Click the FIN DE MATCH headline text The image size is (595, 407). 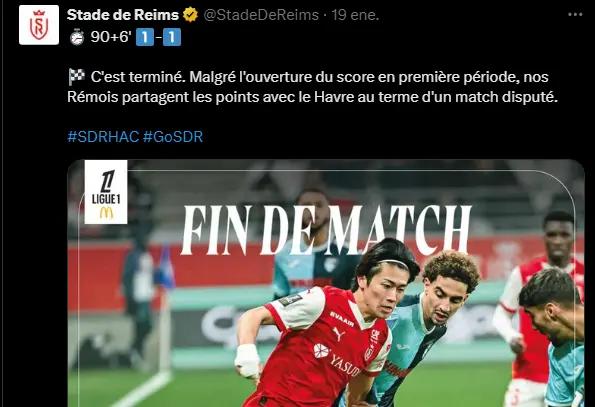click(326, 231)
